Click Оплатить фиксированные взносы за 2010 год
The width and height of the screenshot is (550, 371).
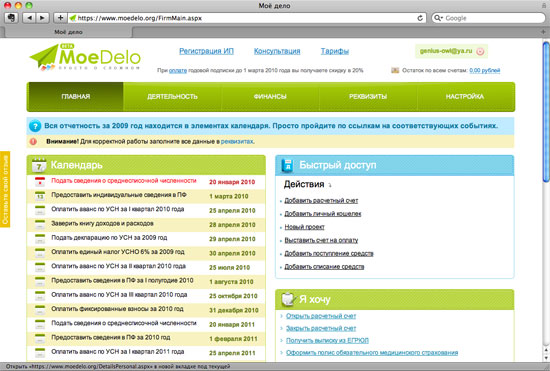click(x=117, y=309)
